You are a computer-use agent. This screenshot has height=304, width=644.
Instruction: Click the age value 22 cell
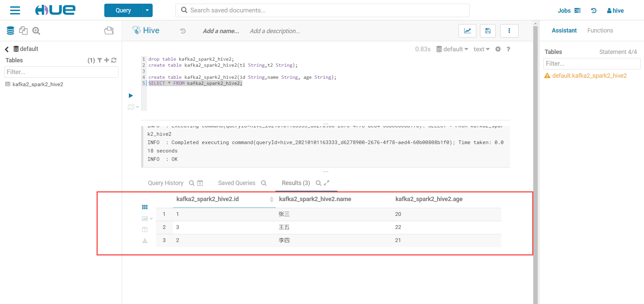398,227
